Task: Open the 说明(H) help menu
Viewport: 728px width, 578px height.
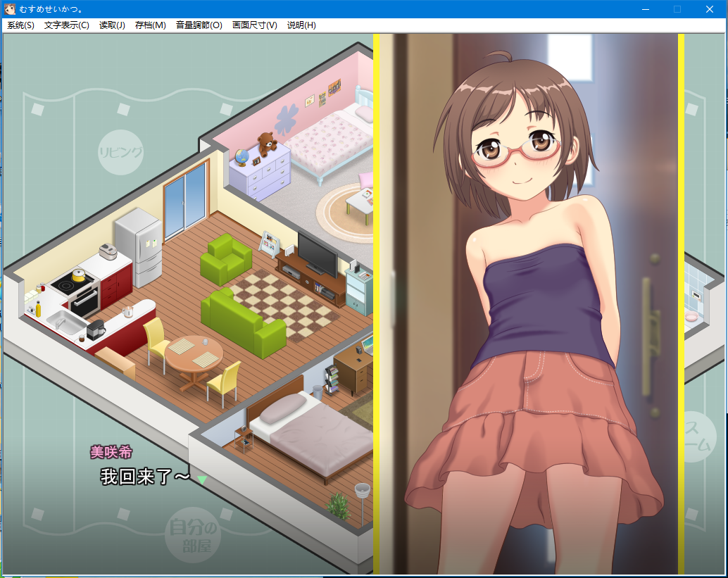Action: click(301, 25)
